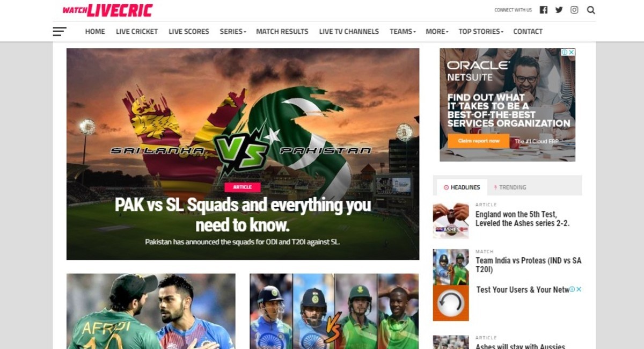Image resolution: width=644 pixels, height=349 pixels.
Task: Close the Oracle NetSuite ad
Action: pyautogui.click(x=572, y=52)
